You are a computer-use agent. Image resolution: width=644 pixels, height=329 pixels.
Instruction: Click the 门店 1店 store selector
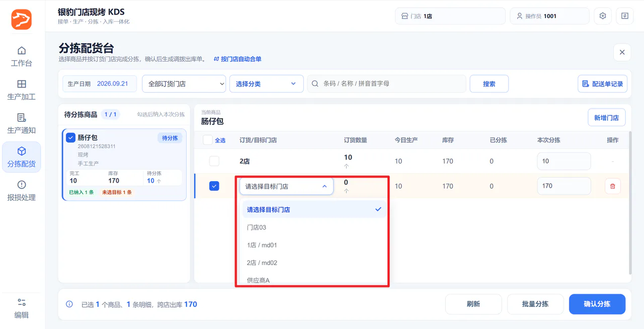tap(450, 16)
